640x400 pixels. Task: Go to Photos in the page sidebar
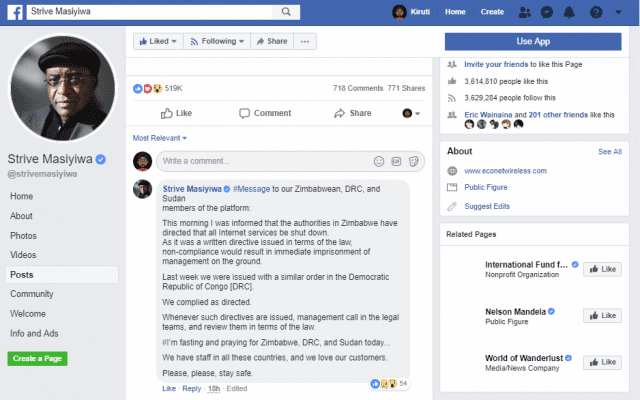[x=23, y=235]
